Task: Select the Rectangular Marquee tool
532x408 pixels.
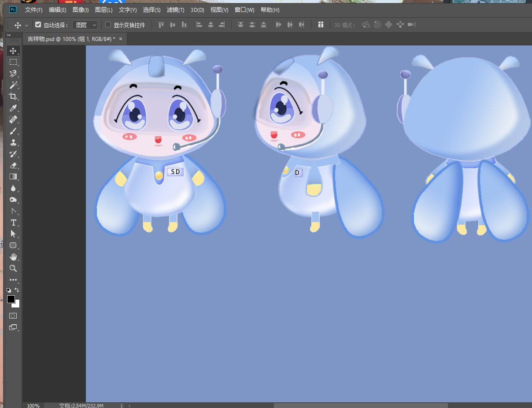Action: tap(13, 62)
